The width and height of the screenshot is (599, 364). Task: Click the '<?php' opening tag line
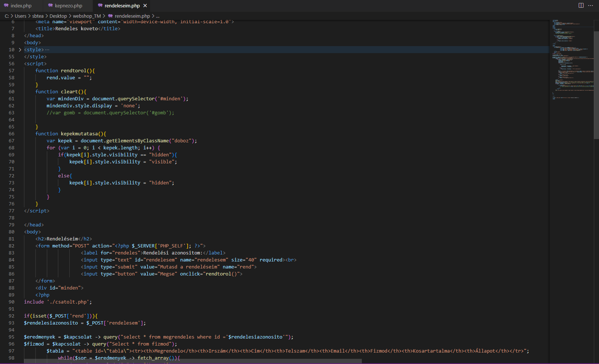tap(42, 295)
